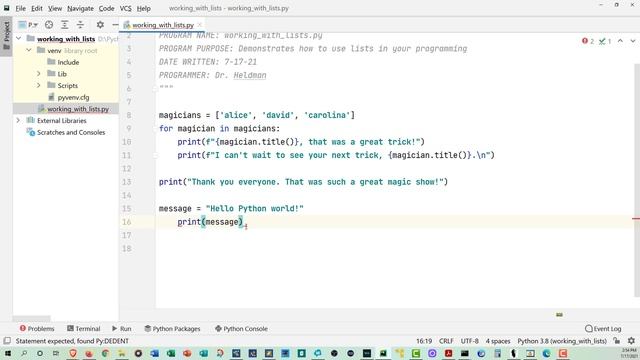Click the Brave shield taskbar icon

tap(73, 353)
